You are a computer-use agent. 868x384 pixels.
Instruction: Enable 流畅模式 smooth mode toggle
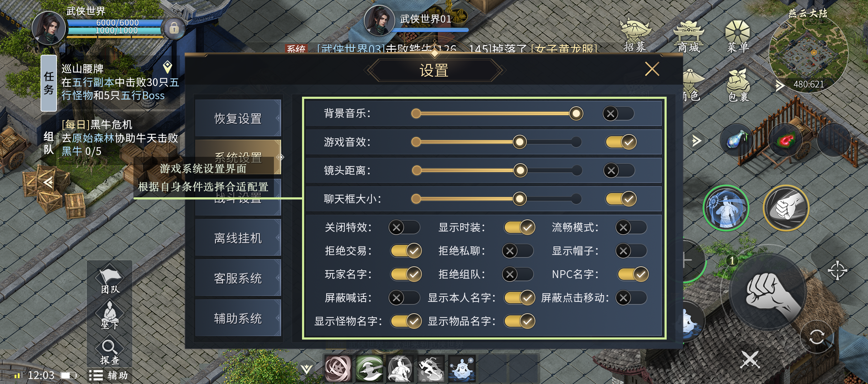point(631,227)
